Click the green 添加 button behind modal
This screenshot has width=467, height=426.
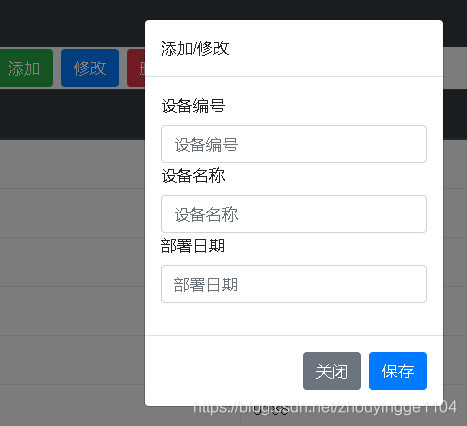[26, 68]
